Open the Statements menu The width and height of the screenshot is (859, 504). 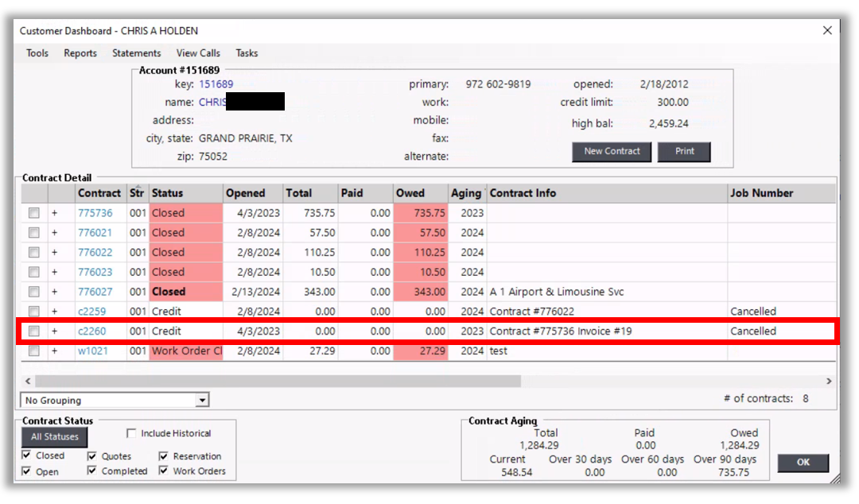click(136, 53)
